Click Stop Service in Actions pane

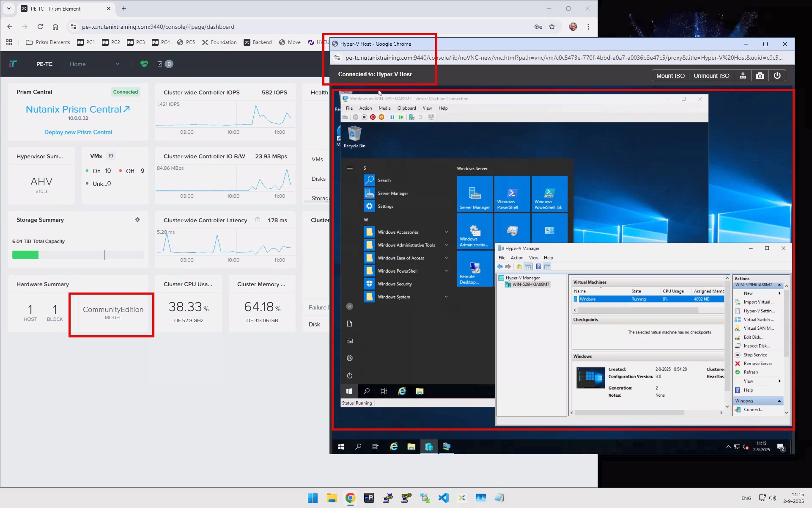[x=755, y=355]
